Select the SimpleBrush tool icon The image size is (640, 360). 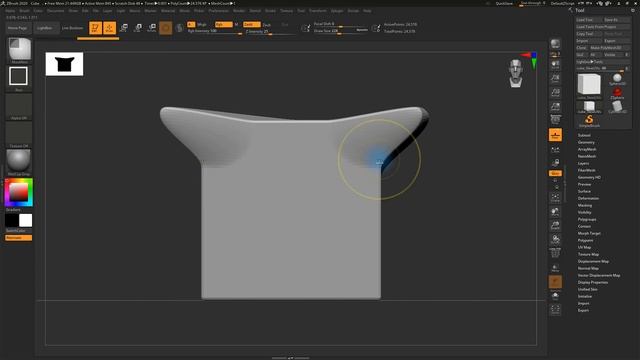(589, 121)
